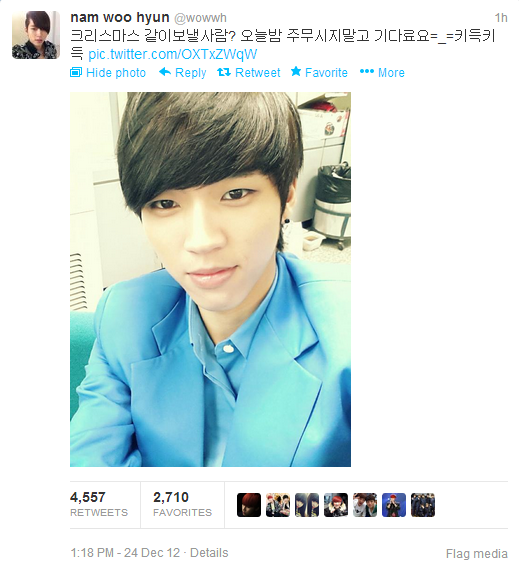Viewport: 519px width, 572px height.
Task: Click the Retweet arrows icon
Action: pyautogui.click(x=224, y=72)
